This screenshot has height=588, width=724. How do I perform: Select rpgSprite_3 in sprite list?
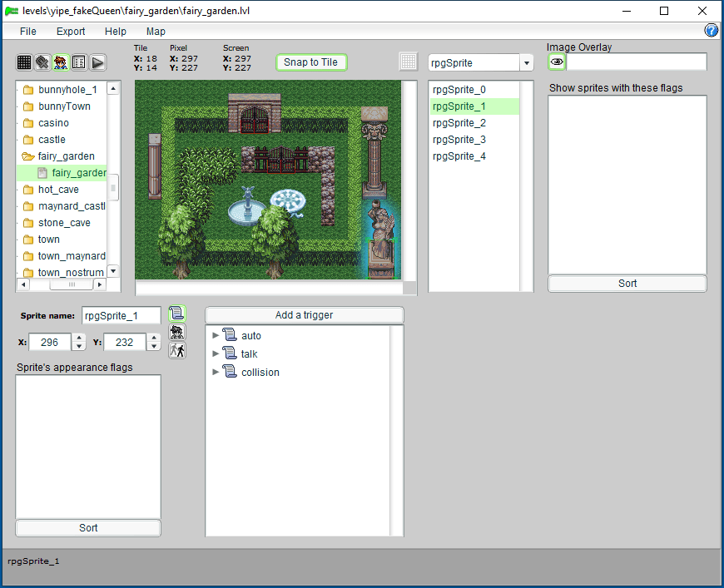coord(459,140)
